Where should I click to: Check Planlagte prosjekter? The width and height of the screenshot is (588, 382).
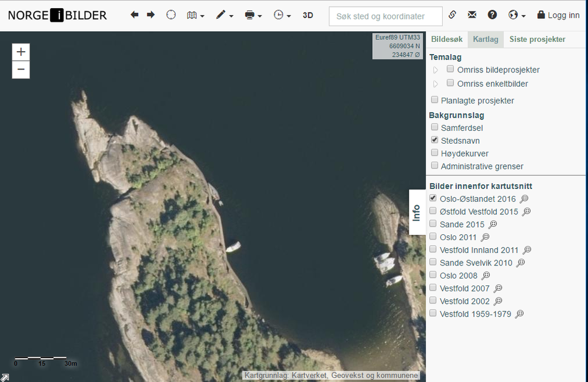tap(435, 99)
